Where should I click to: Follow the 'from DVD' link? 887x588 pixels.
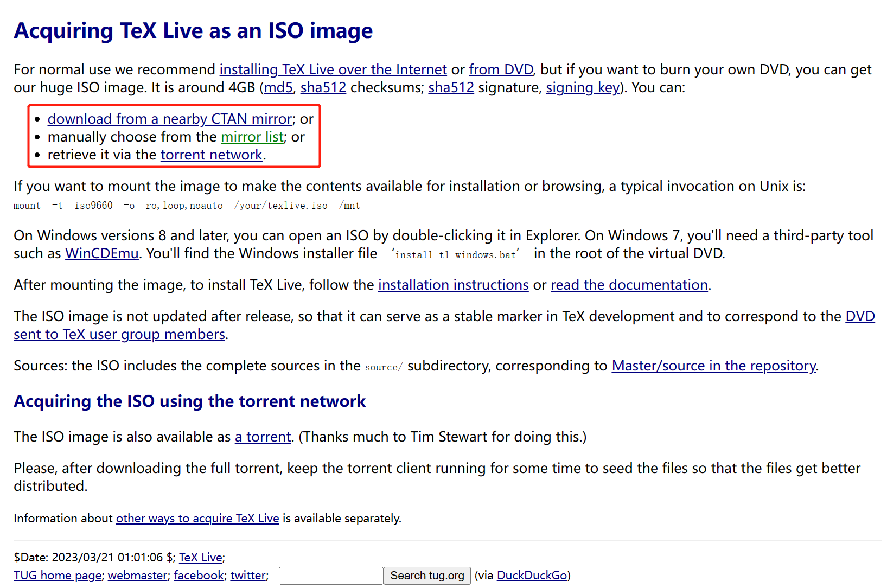click(501, 69)
